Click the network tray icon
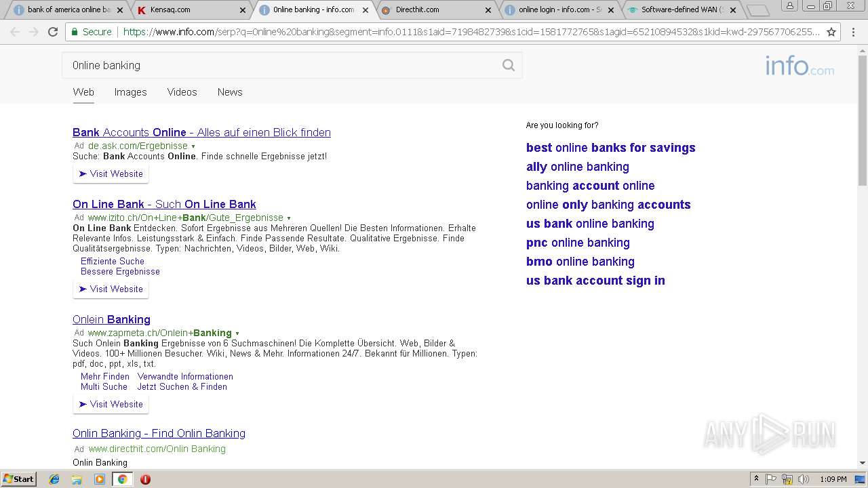Image resolution: width=868 pixels, height=488 pixels. coord(787,479)
